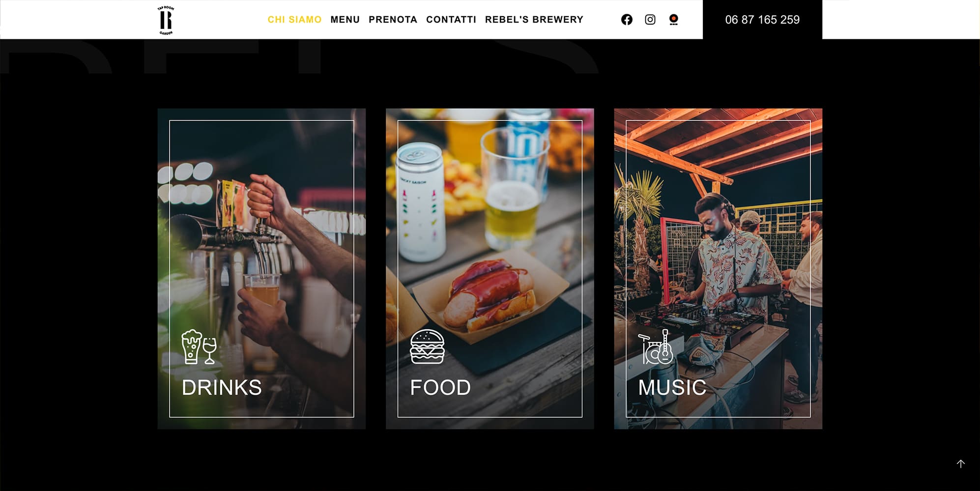
Task: Click the burger icon above FOOD
Action: click(427, 347)
